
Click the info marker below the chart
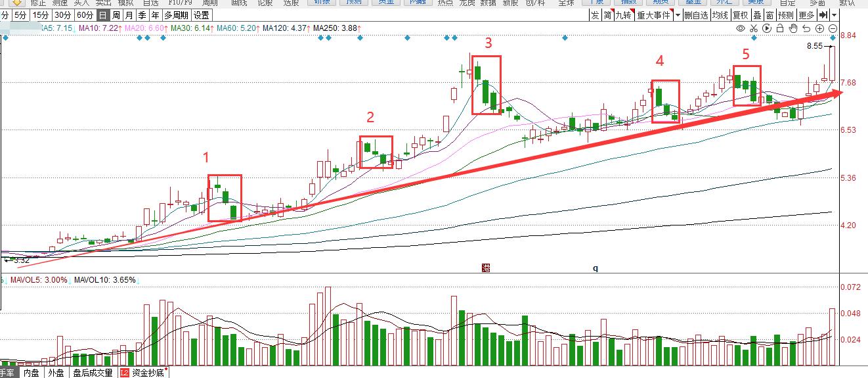[x=486, y=268]
